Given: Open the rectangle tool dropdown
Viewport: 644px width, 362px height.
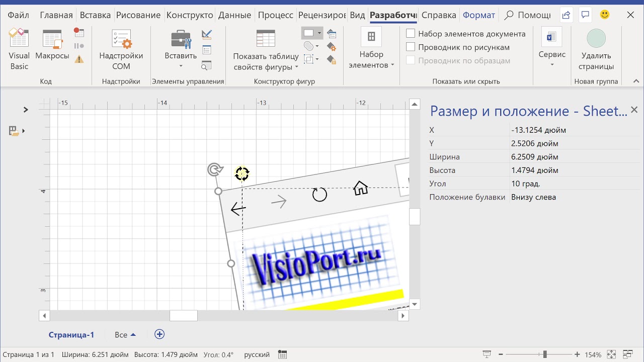Looking at the screenshot, I should pyautogui.click(x=319, y=33).
